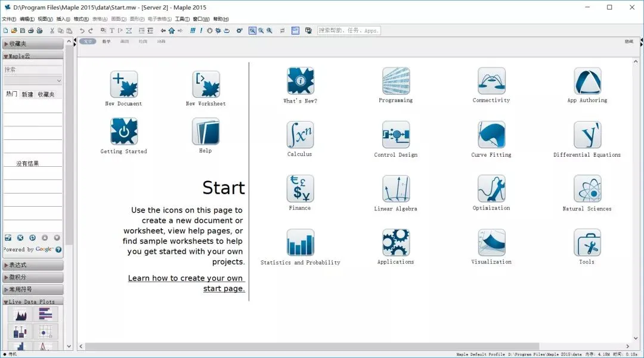Viewport: 644px width, 358px height.
Task: Click the Home toolbar icon
Action: click(172, 30)
